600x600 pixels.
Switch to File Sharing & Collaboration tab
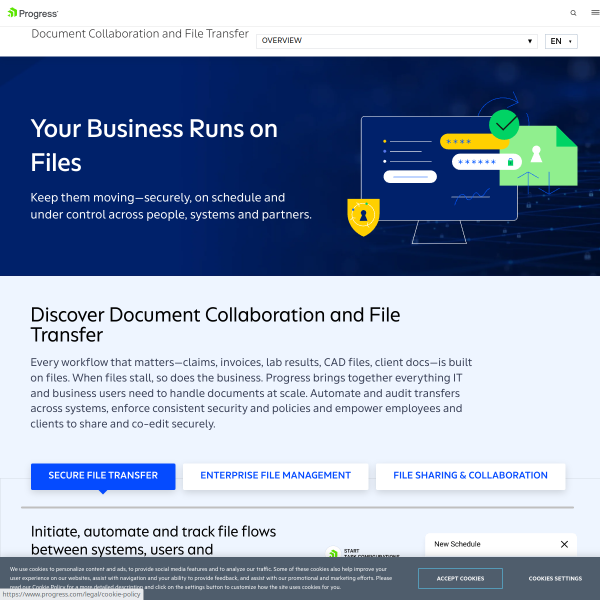[470, 476]
